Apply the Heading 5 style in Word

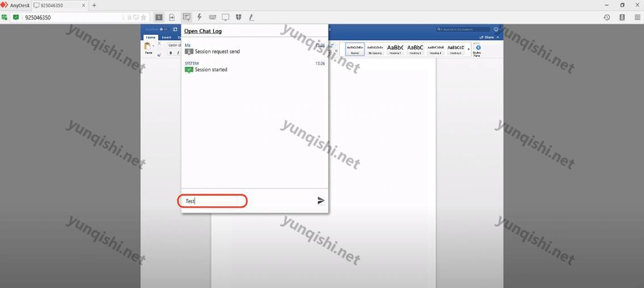point(456,49)
